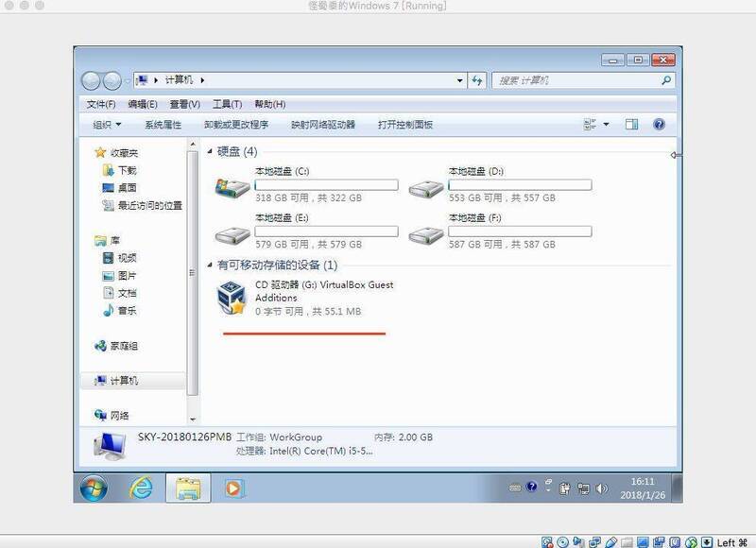Expand the change-view options arrow

(x=607, y=125)
